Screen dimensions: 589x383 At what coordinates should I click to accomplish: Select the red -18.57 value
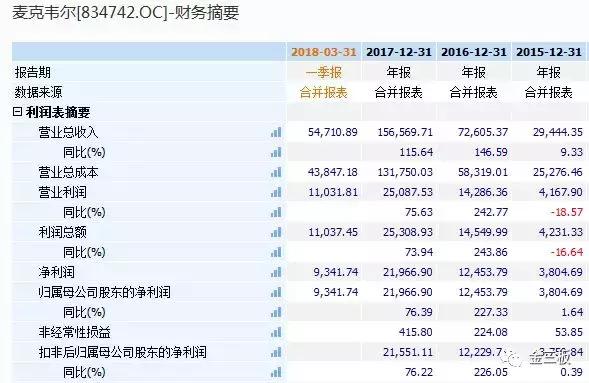pyautogui.click(x=567, y=212)
